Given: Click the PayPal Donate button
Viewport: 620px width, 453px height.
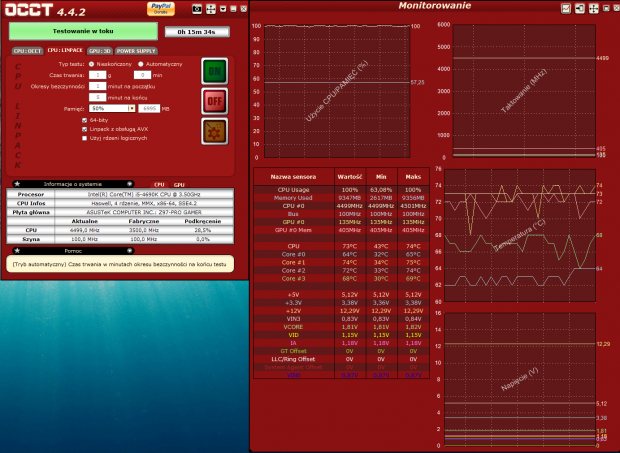Looking at the screenshot, I should coord(160,8).
